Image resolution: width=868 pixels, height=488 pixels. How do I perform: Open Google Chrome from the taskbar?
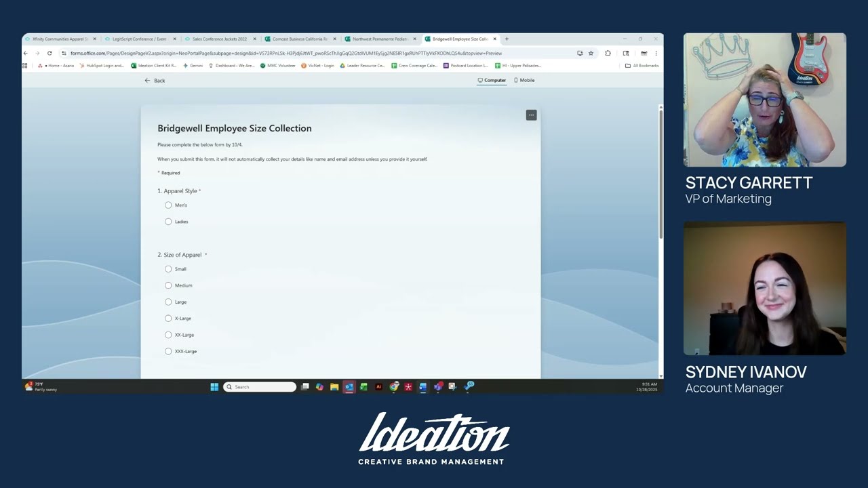click(394, 387)
